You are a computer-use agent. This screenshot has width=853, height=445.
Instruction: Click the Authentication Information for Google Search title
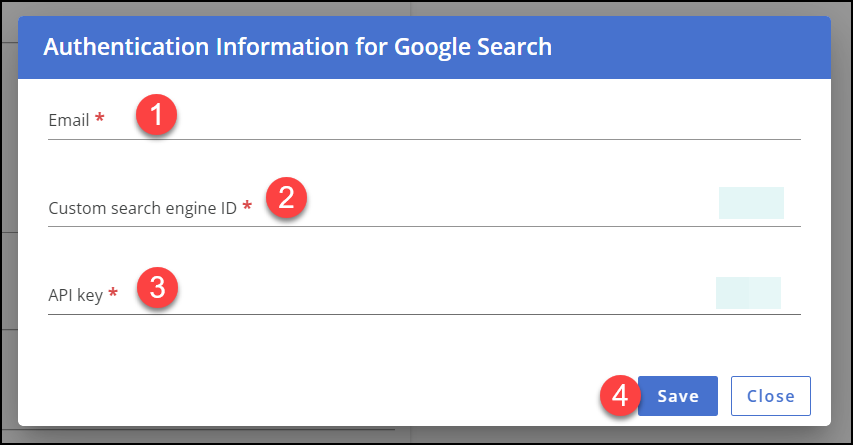tap(297, 47)
